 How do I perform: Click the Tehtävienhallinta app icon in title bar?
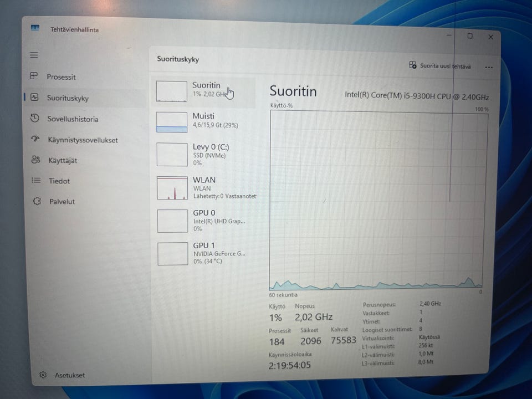click(35, 28)
